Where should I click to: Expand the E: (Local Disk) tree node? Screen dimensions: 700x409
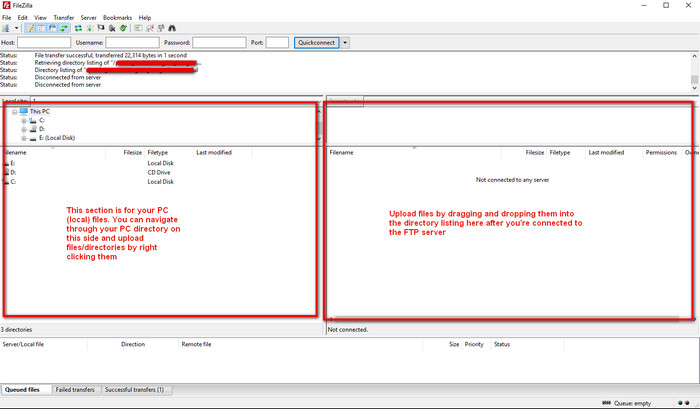[24, 138]
